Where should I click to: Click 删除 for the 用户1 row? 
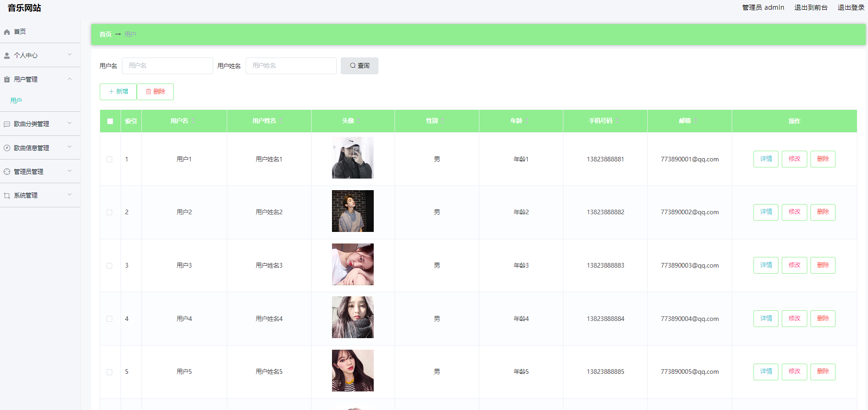(823, 159)
